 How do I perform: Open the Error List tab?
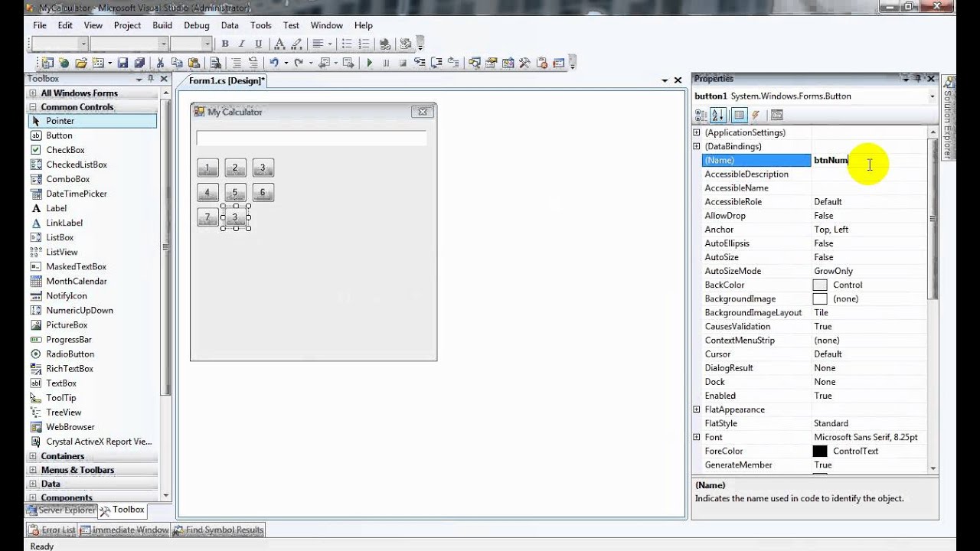[x=52, y=530]
